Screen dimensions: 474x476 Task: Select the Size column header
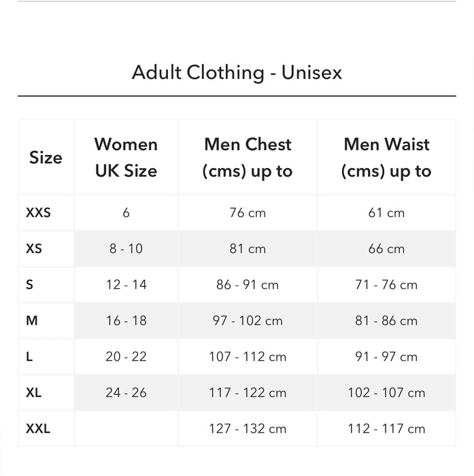click(x=46, y=158)
